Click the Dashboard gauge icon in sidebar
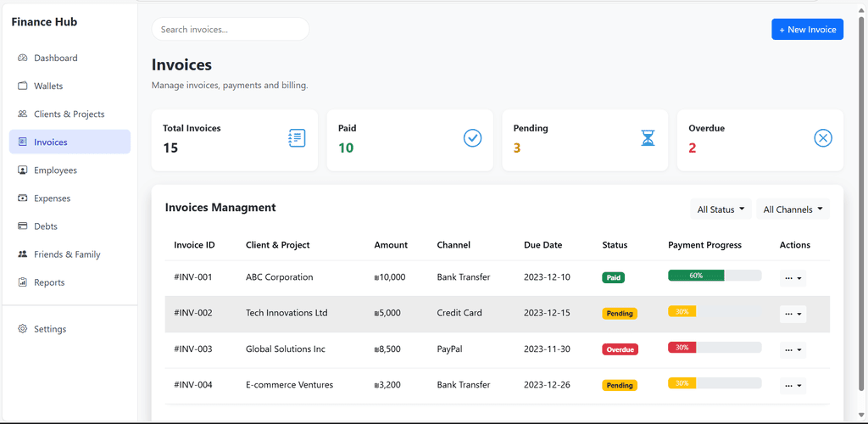868x424 pixels. 23,59
